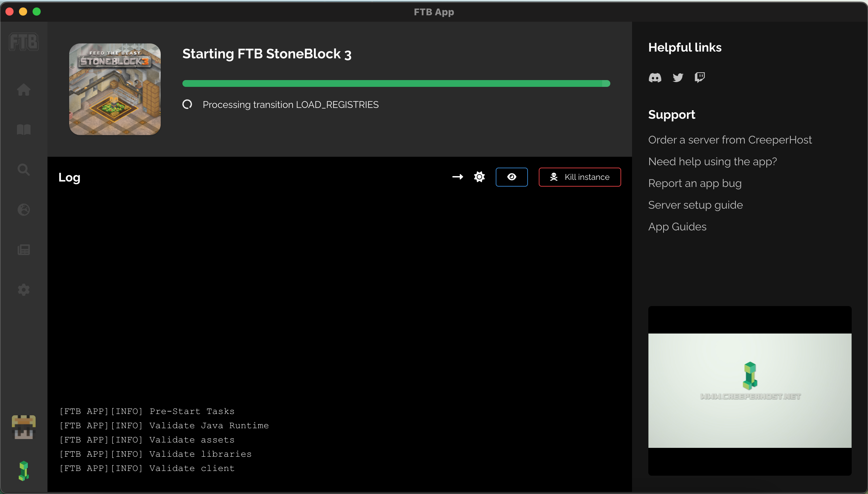Click the Validate libraries log line
This screenshot has width=868, height=494.
[156, 454]
